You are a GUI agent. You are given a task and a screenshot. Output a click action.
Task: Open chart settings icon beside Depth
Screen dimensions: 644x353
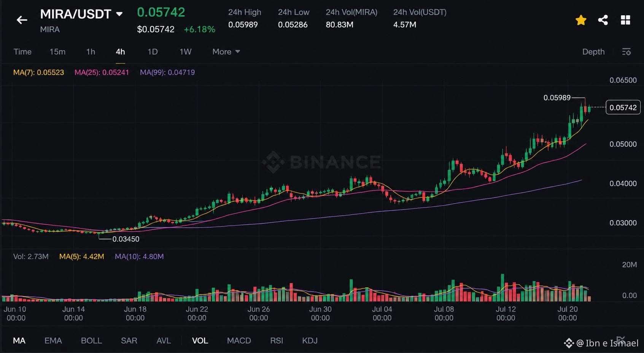click(x=627, y=52)
